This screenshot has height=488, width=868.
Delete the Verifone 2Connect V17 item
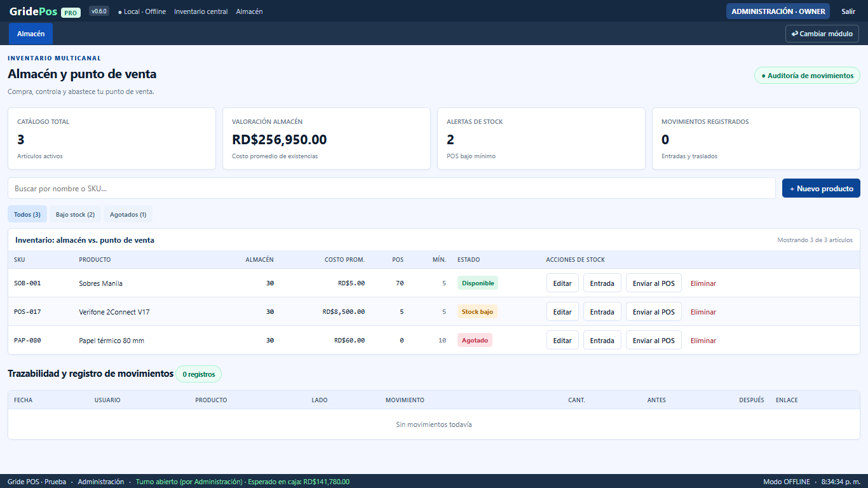point(703,312)
